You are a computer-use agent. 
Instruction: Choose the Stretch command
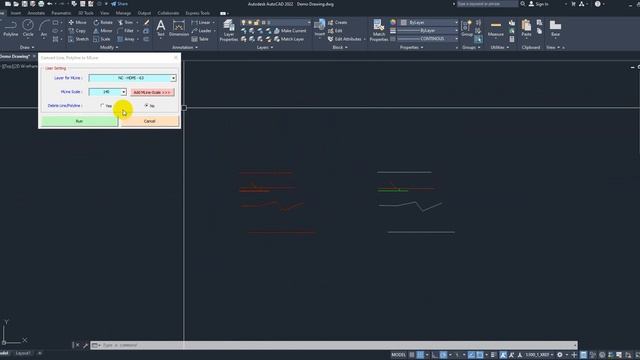click(x=78, y=39)
